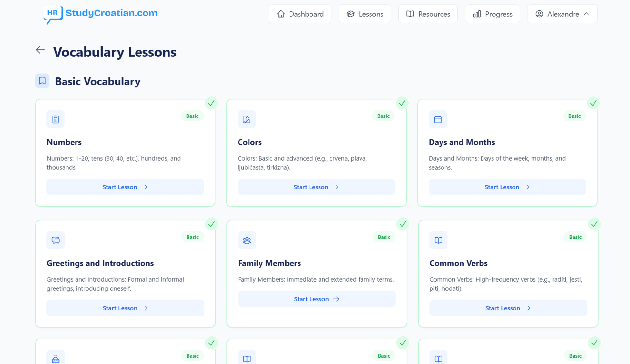Screen dimensions: 630x364
Task: Click the description about hundreds and thousands
Action: (114, 163)
